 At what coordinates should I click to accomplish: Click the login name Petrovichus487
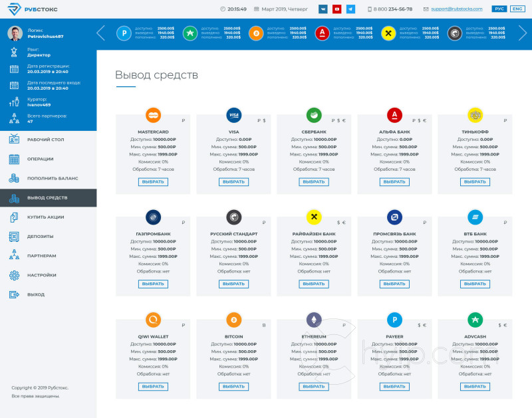(x=45, y=37)
